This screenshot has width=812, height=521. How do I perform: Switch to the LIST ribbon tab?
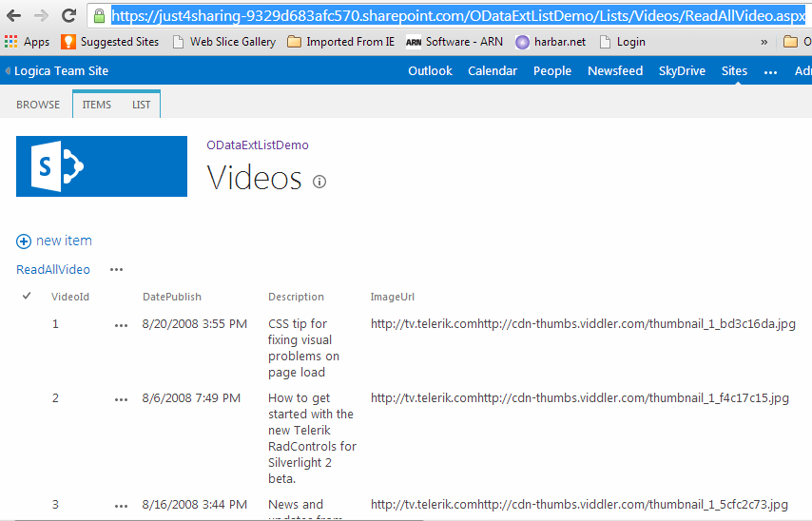(x=141, y=105)
